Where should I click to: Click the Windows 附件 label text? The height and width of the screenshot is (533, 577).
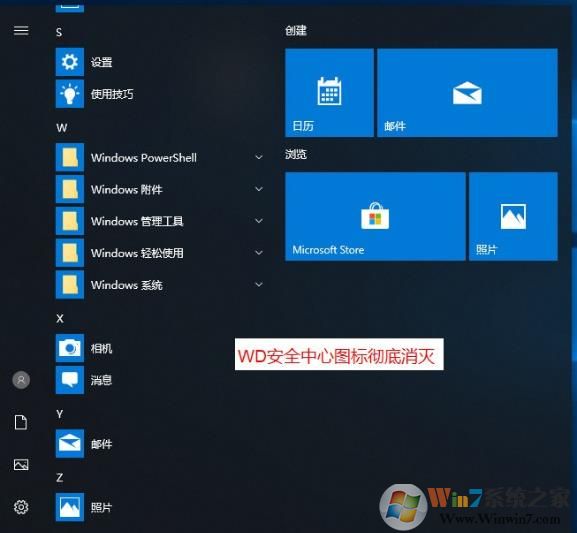[127, 190]
